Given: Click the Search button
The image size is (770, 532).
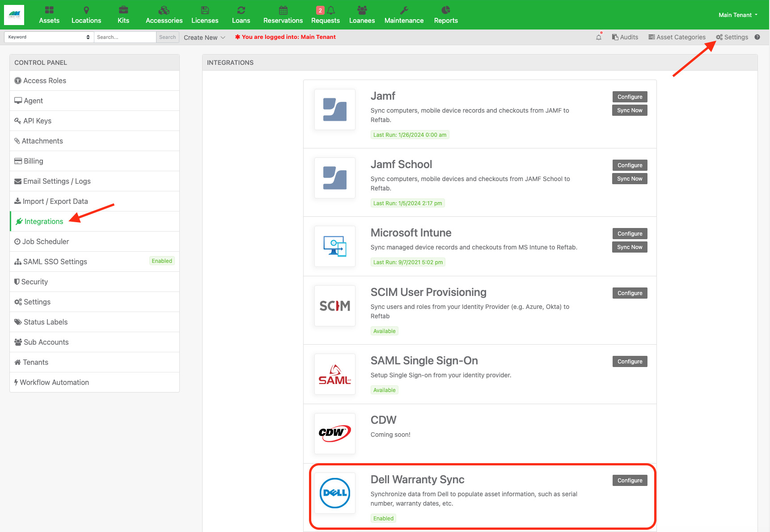Looking at the screenshot, I should tap(168, 37).
